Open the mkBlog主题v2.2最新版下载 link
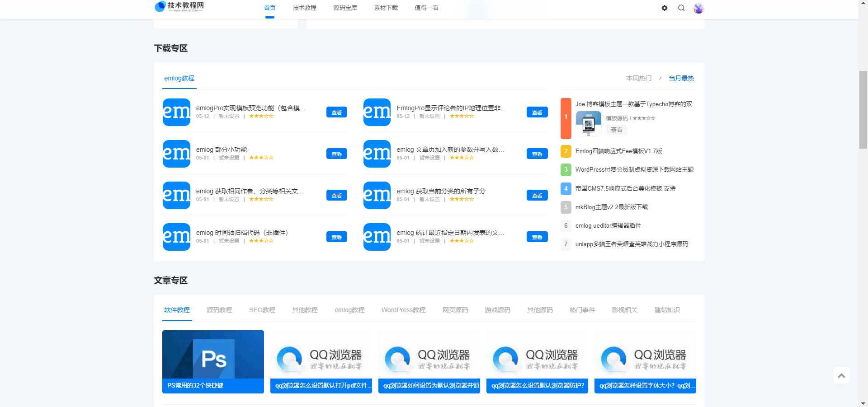Screen dimensions: 868x407 [611, 207]
